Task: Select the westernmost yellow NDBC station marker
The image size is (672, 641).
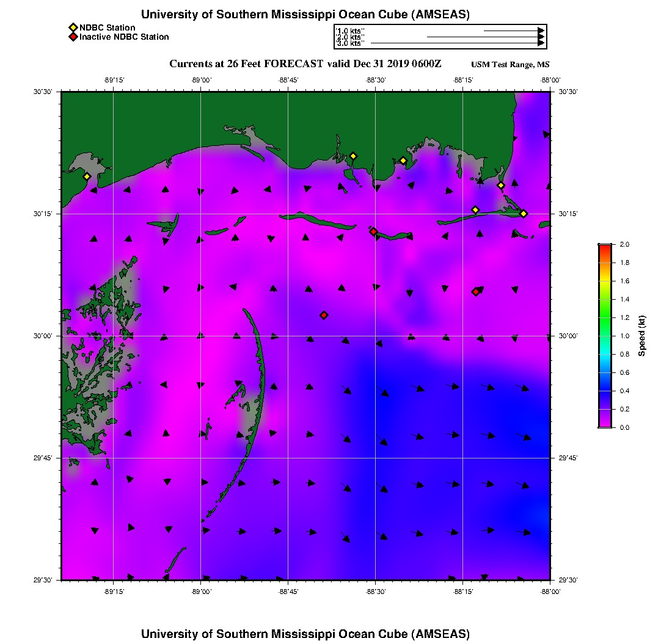Action: click(x=87, y=176)
